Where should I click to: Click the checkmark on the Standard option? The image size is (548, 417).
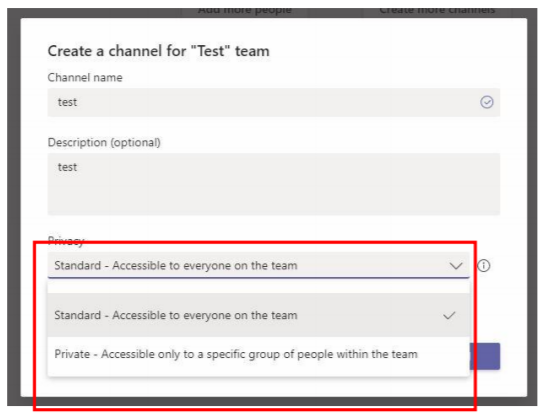pyautogui.click(x=449, y=315)
